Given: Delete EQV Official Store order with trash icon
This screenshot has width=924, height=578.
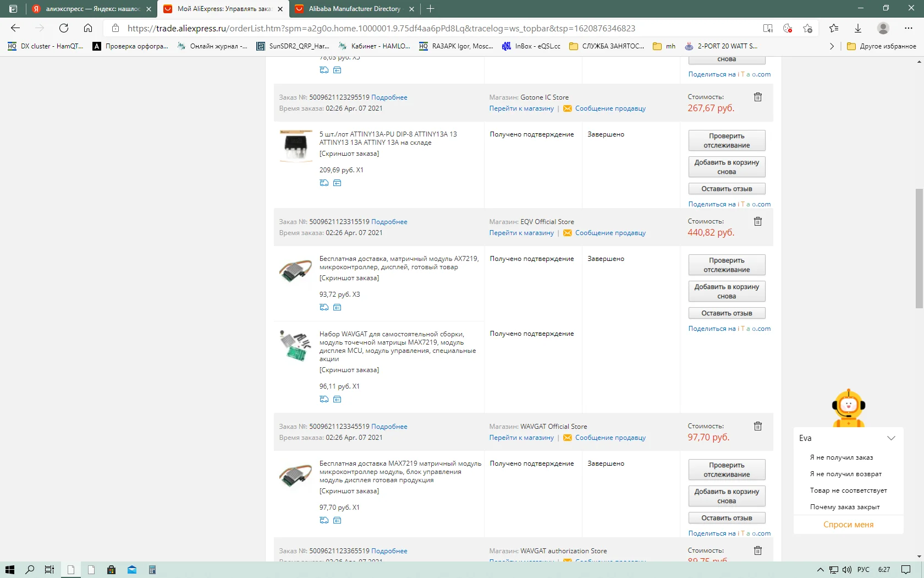Looking at the screenshot, I should pyautogui.click(x=758, y=221).
